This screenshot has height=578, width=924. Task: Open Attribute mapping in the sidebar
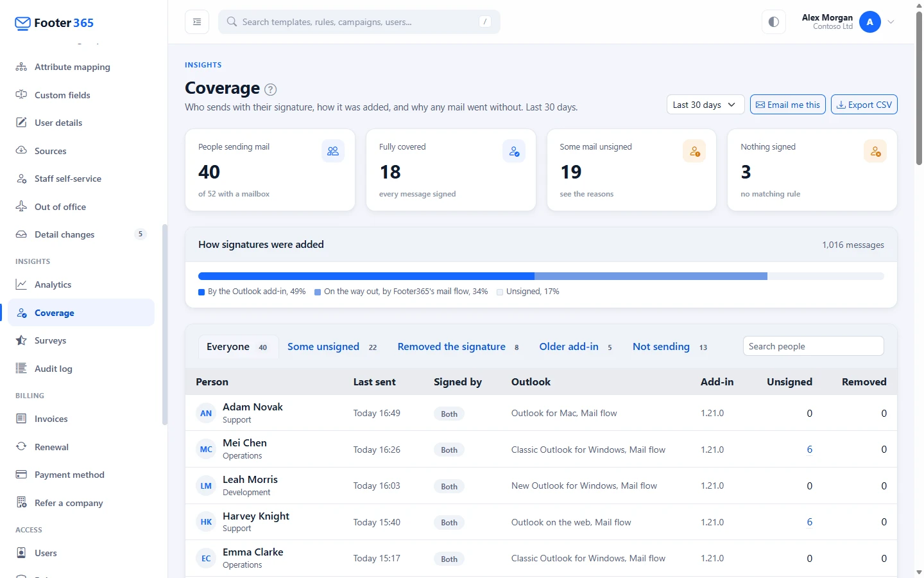81,67
